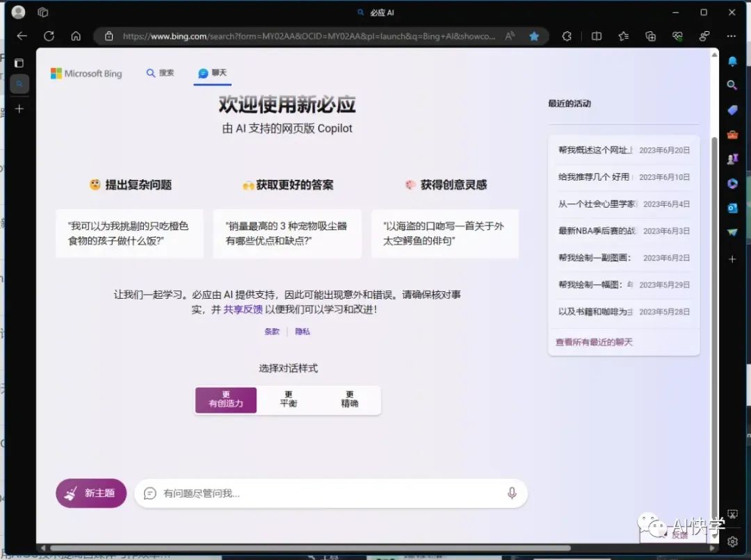Open Settings and more via the ellipsis menu
Viewport: 751px width, 560px height.
(731, 35)
